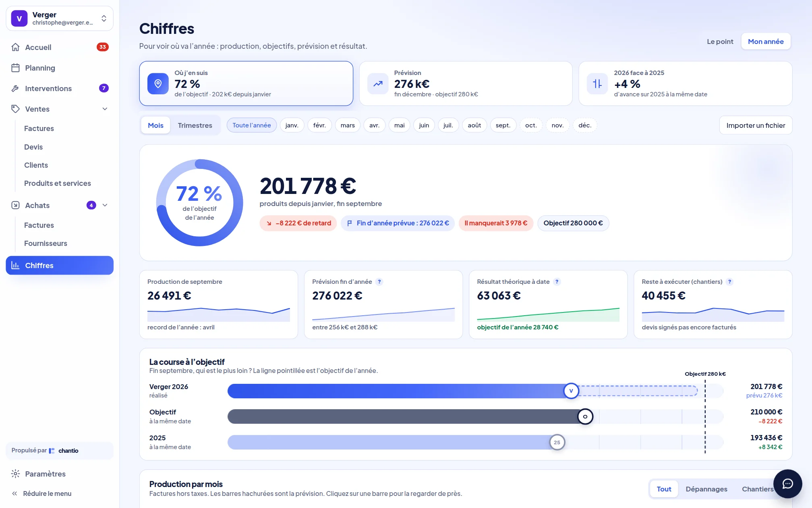This screenshot has width=812, height=508.
Task: Click the Réduire le menu double-chevron icon
Action: click(14, 493)
